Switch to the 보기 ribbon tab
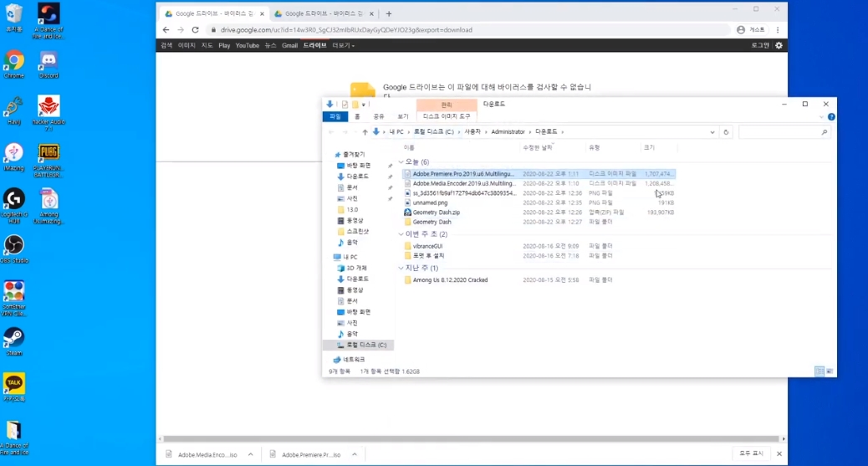 coord(403,116)
